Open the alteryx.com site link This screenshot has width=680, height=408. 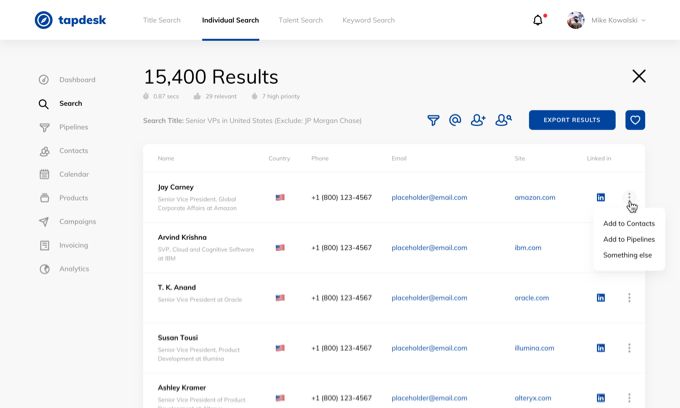(533, 398)
